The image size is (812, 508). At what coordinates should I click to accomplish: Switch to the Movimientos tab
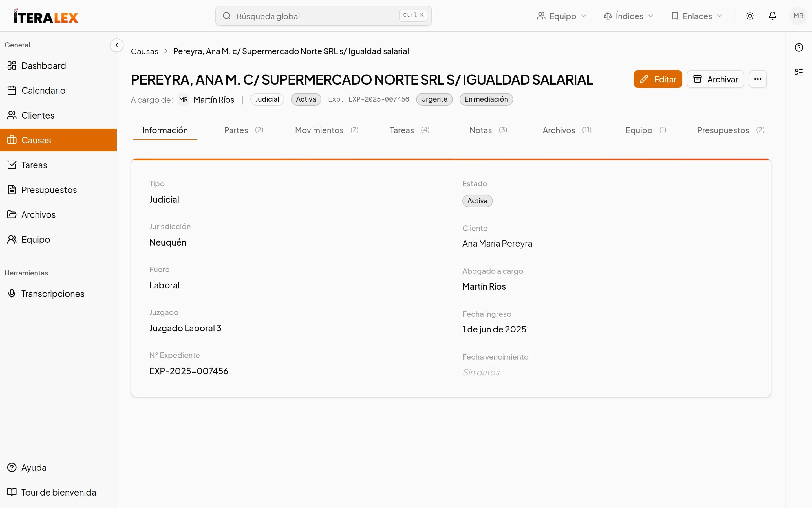326,130
